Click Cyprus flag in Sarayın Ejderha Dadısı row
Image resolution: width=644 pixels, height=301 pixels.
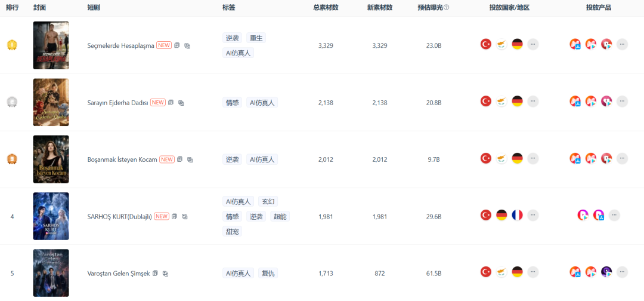tap(501, 101)
